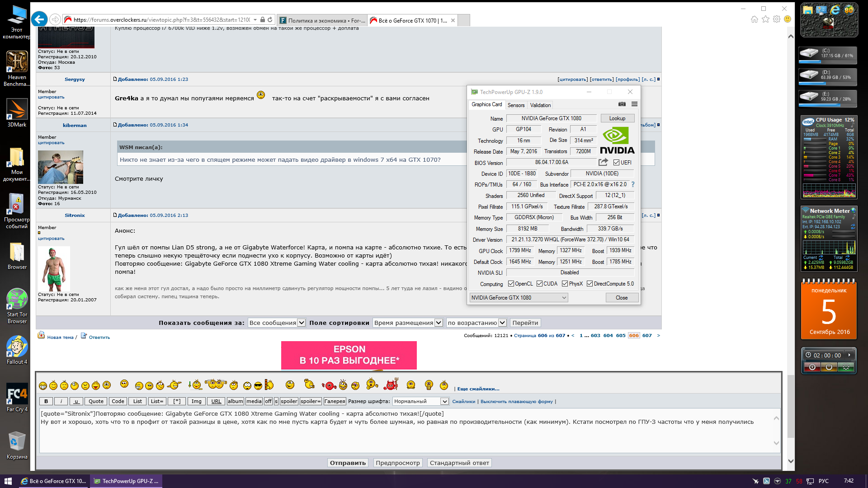
Task: Open the NVIDIA GeForce GTX 1080 dropdown
Action: (519, 297)
